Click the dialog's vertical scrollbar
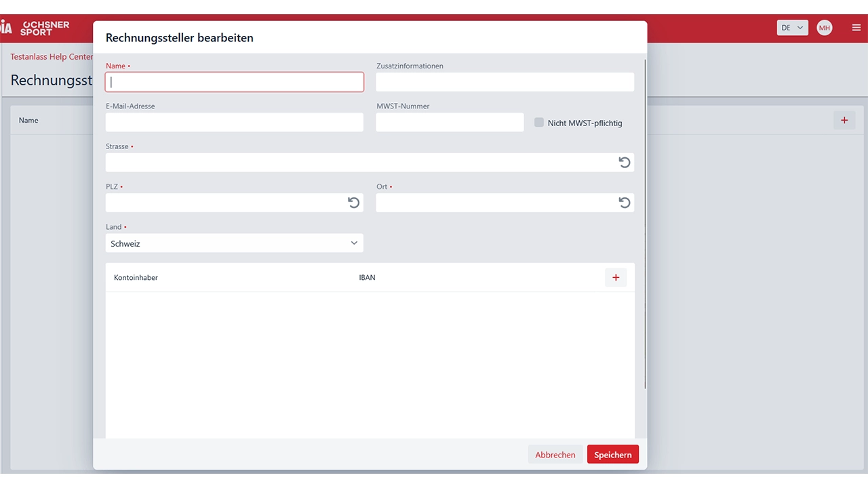Screen dimensions: 868x488 point(646,224)
